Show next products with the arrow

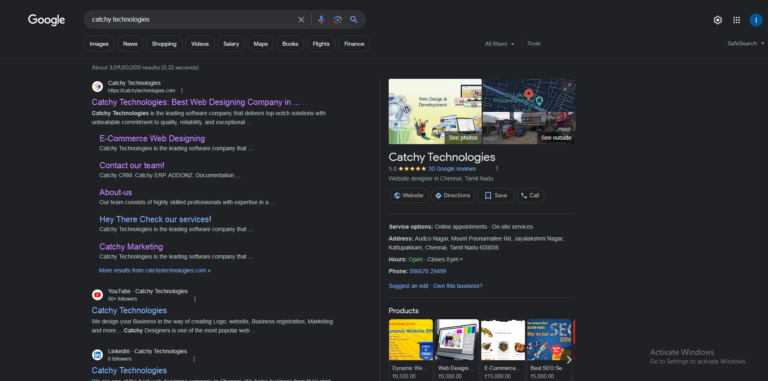(x=568, y=360)
